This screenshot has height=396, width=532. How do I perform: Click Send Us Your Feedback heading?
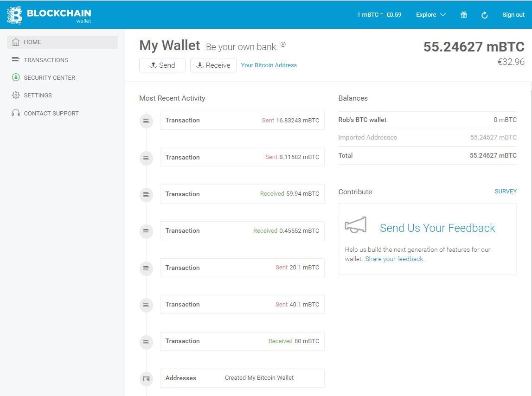pos(437,228)
